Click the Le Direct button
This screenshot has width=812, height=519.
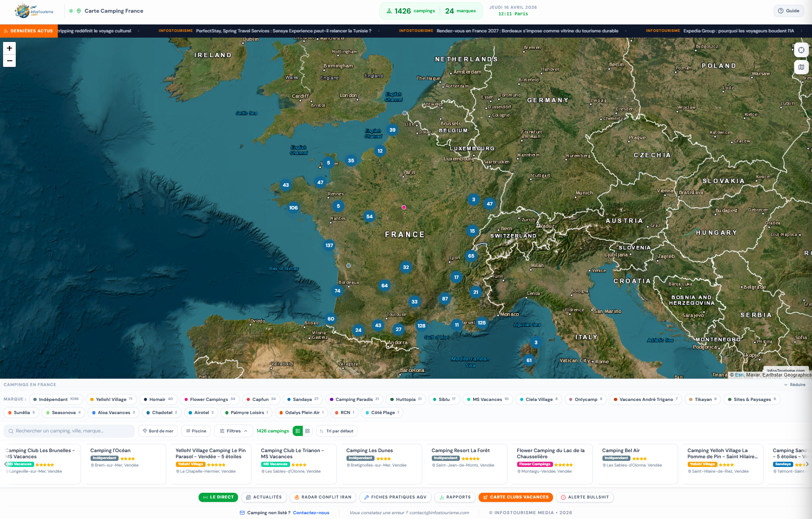pos(218,497)
